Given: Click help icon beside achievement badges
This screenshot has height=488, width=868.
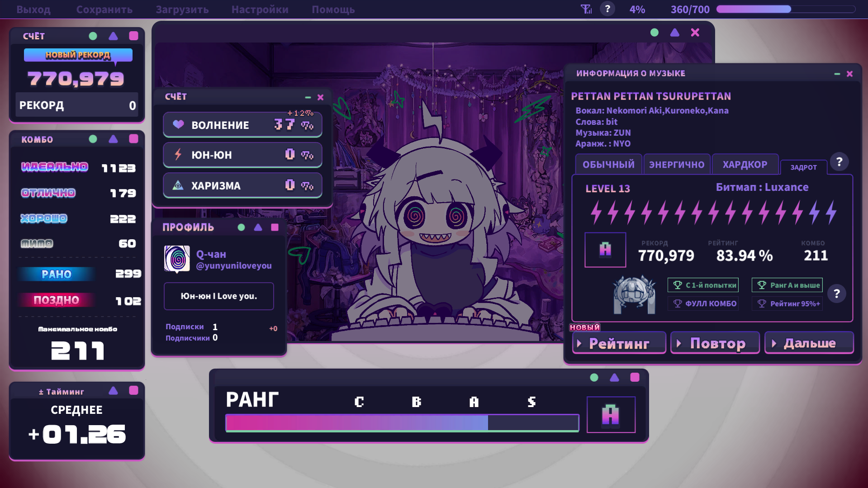Looking at the screenshot, I should tap(837, 294).
